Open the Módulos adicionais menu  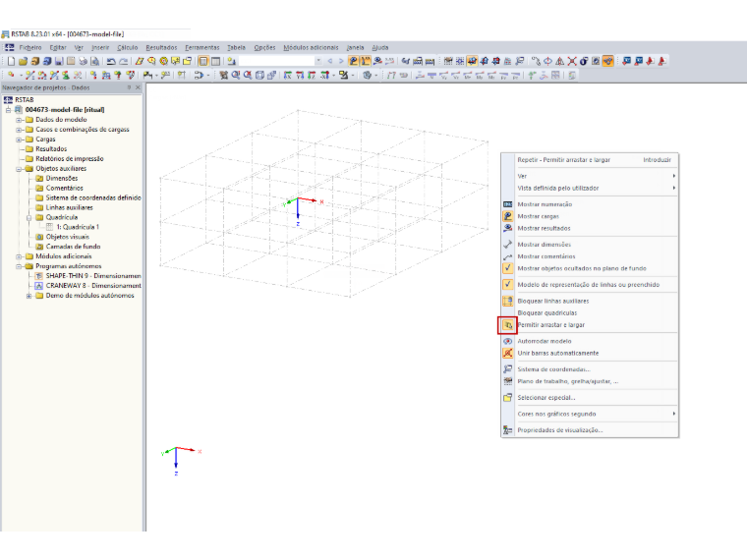pos(311,47)
